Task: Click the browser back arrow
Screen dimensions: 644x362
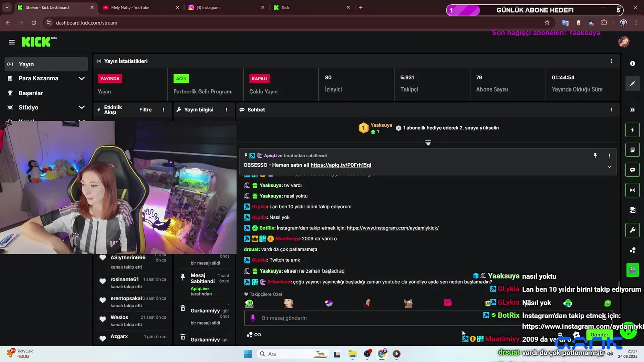Action: (x=8, y=23)
